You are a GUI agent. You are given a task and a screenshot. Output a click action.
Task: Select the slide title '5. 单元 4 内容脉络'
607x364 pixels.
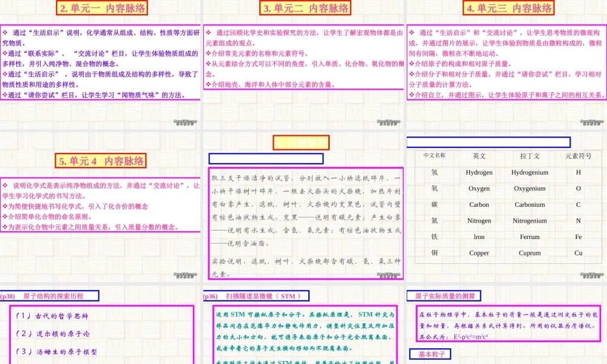pos(101,161)
